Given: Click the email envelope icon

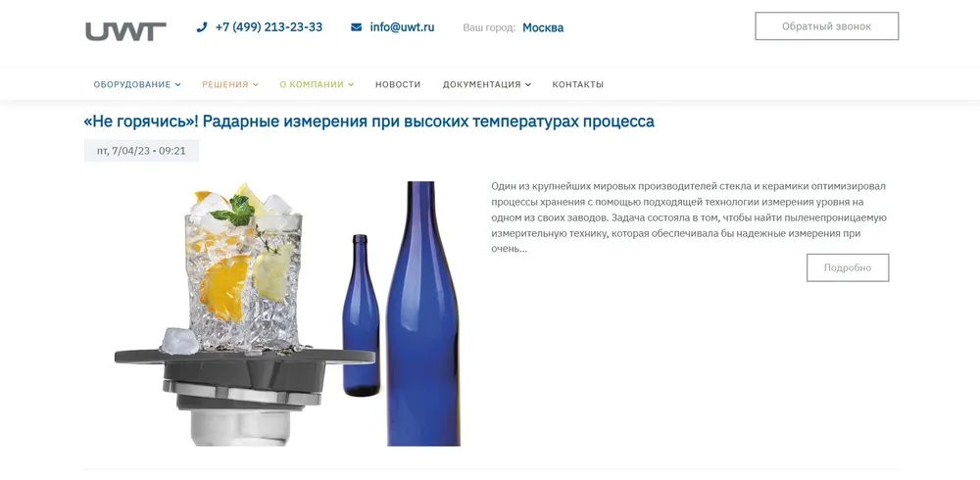Looking at the screenshot, I should tap(357, 26).
